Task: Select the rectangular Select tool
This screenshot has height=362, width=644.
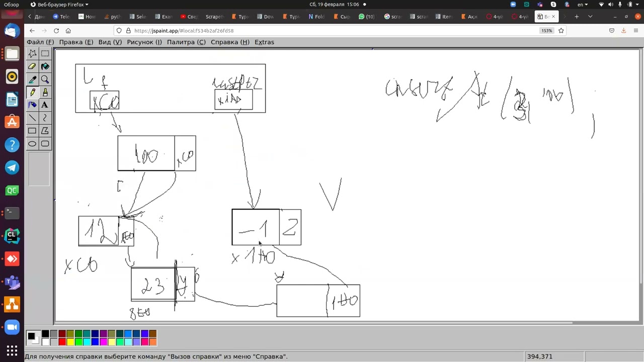Action: tap(45, 53)
